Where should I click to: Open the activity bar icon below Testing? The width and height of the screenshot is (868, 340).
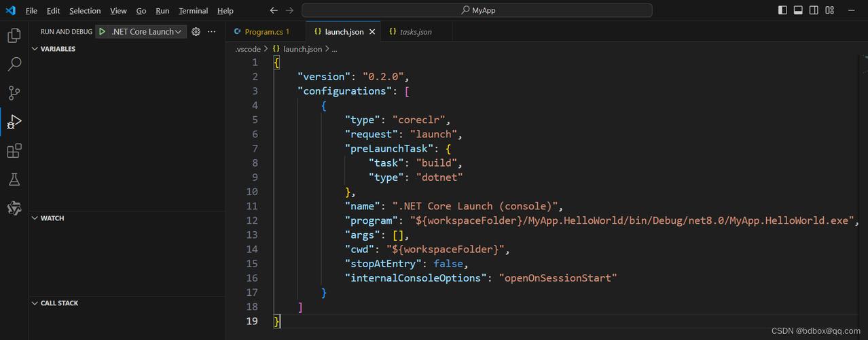(14, 208)
